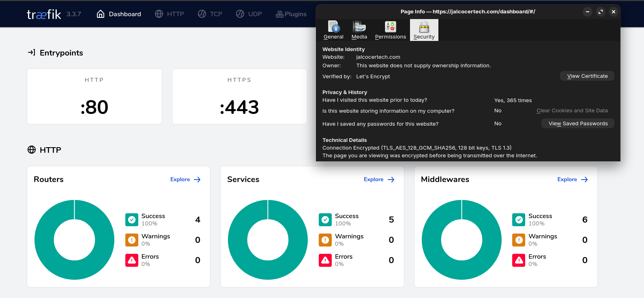
Task: Open View Saved Passwords
Action: (x=578, y=123)
